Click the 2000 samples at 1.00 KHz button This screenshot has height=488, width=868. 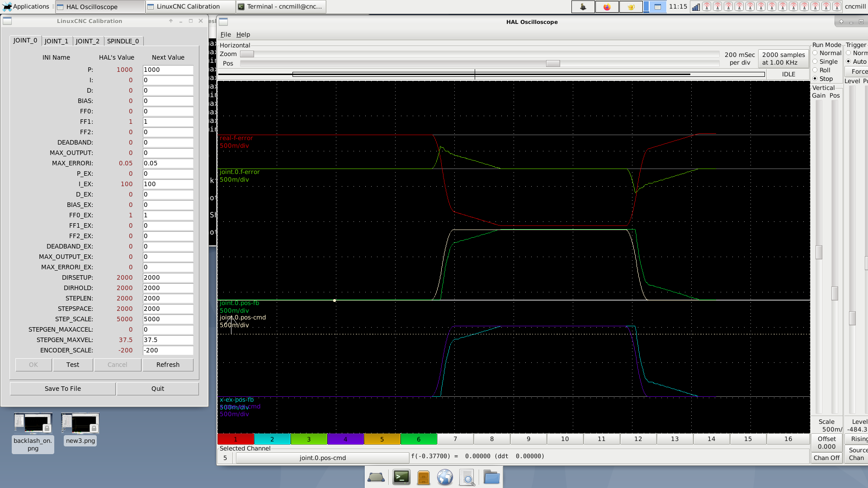coord(783,59)
